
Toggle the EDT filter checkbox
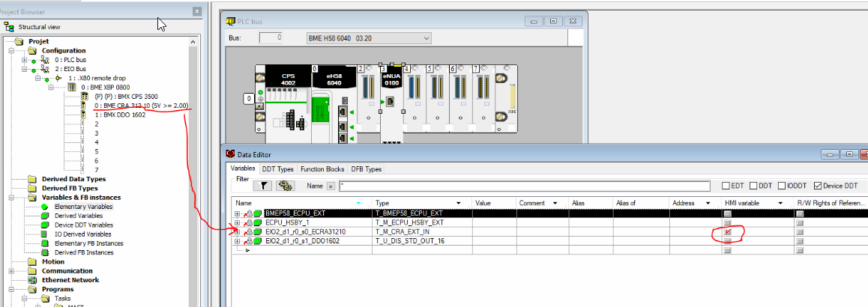click(x=726, y=186)
